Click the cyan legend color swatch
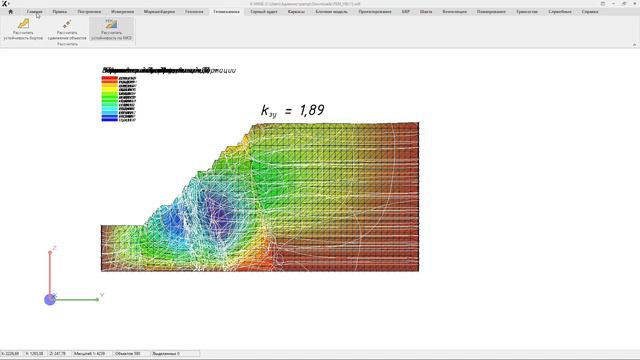 click(109, 109)
